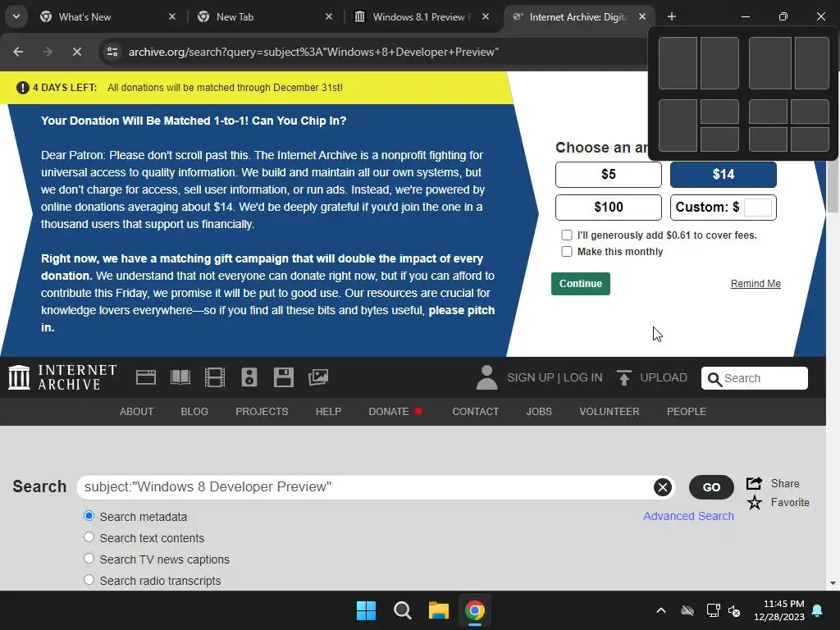Open site information icon in address bar
This screenshot has height=630, width=840.
pos(112,52)
